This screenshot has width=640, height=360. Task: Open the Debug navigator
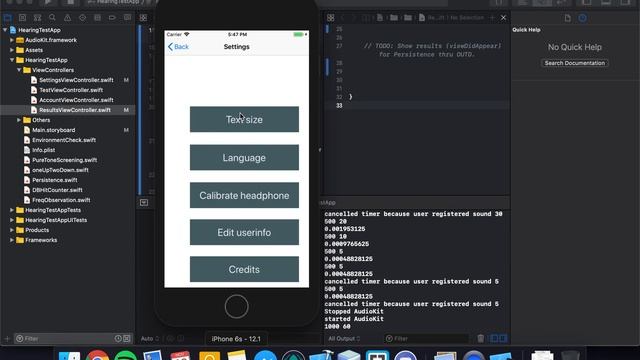(x=97, y=18)
